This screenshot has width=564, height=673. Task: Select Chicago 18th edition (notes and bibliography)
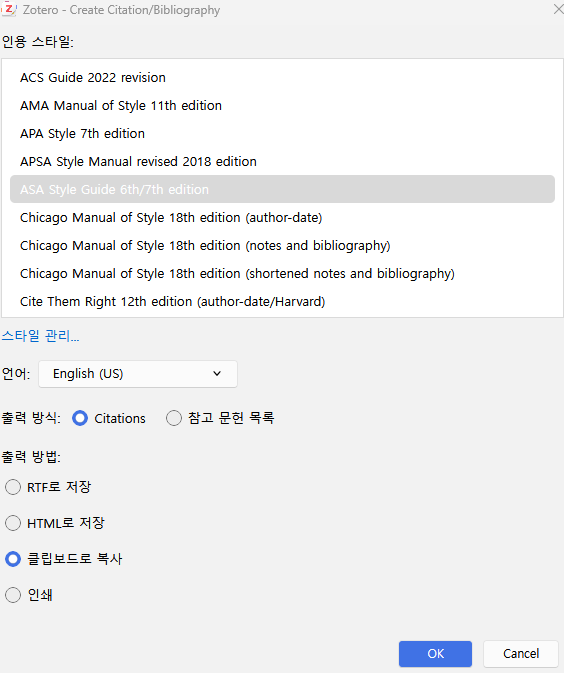pyautogui.click(x=282, y=245)
